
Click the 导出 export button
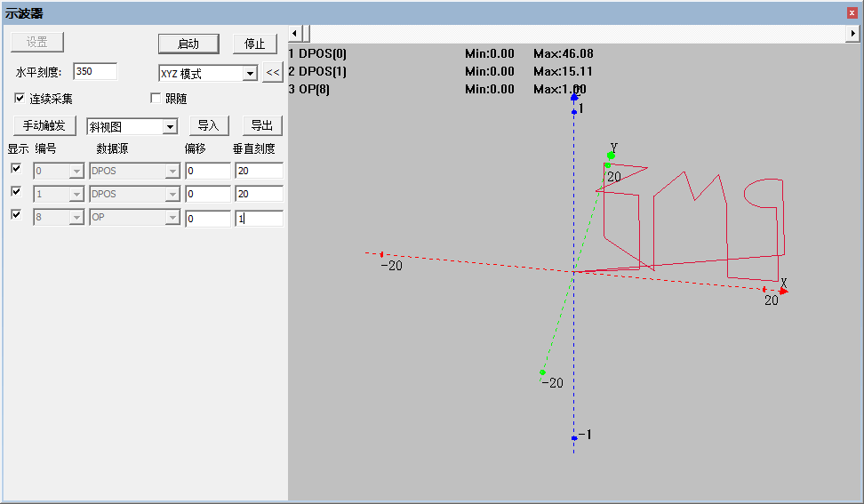coord(262,125)
